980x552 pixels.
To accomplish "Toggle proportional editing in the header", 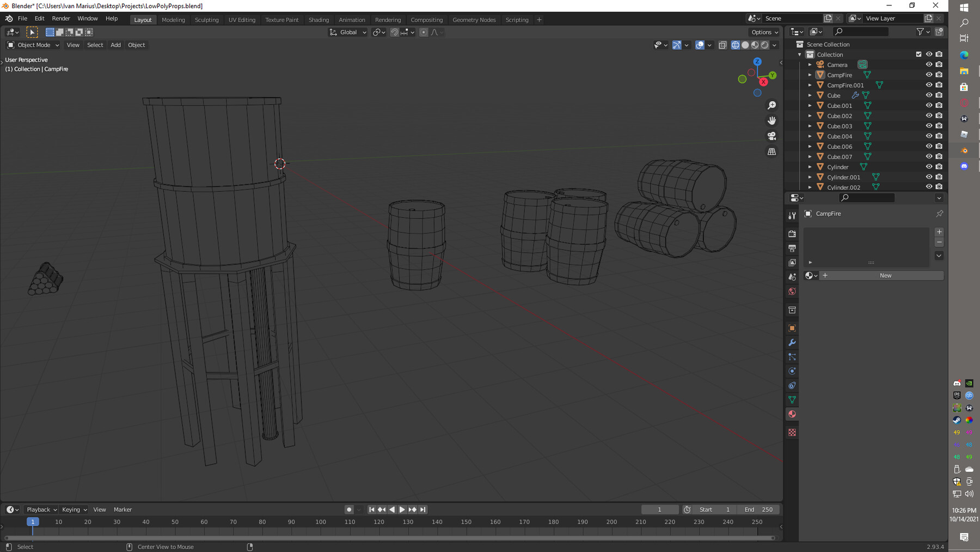I will [424, 32].
